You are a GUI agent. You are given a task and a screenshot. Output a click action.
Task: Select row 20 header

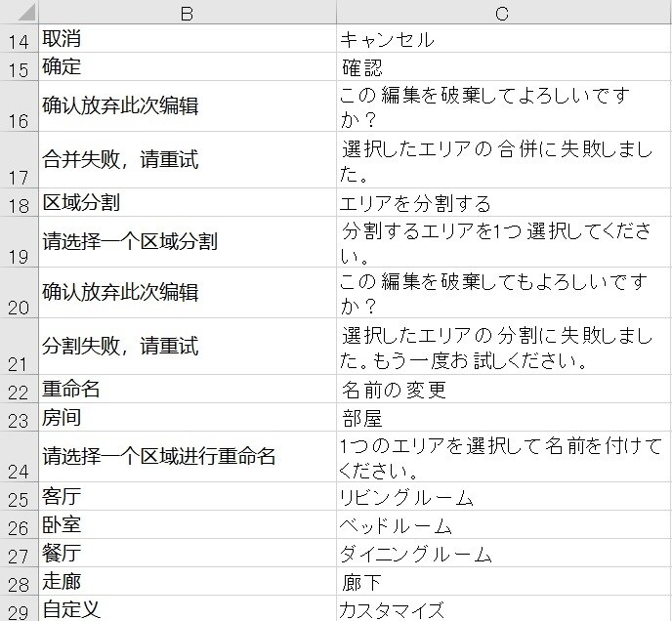pos(19,292)
